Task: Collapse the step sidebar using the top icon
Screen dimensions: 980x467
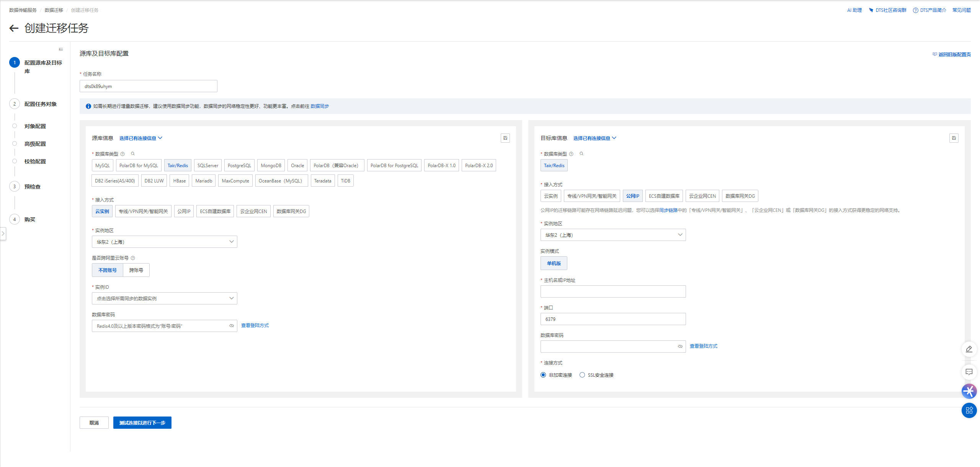Action: pos(61,49)
